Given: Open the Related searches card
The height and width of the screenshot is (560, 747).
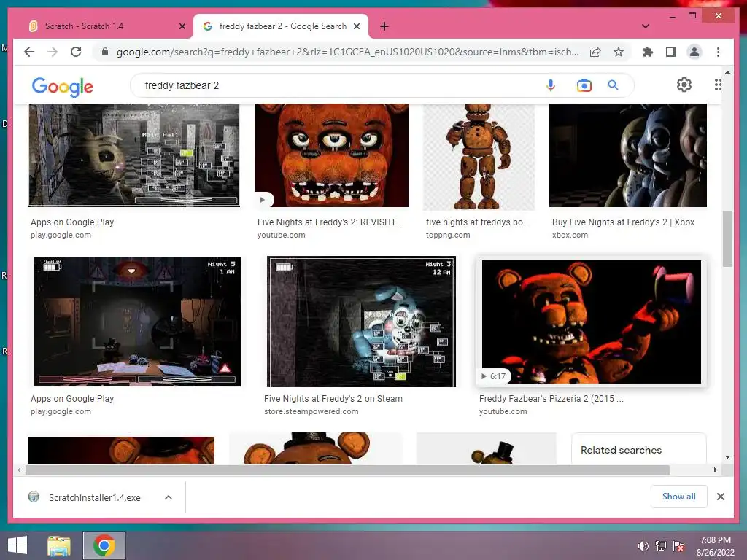Looking at the screenshot, I should 638,448.
